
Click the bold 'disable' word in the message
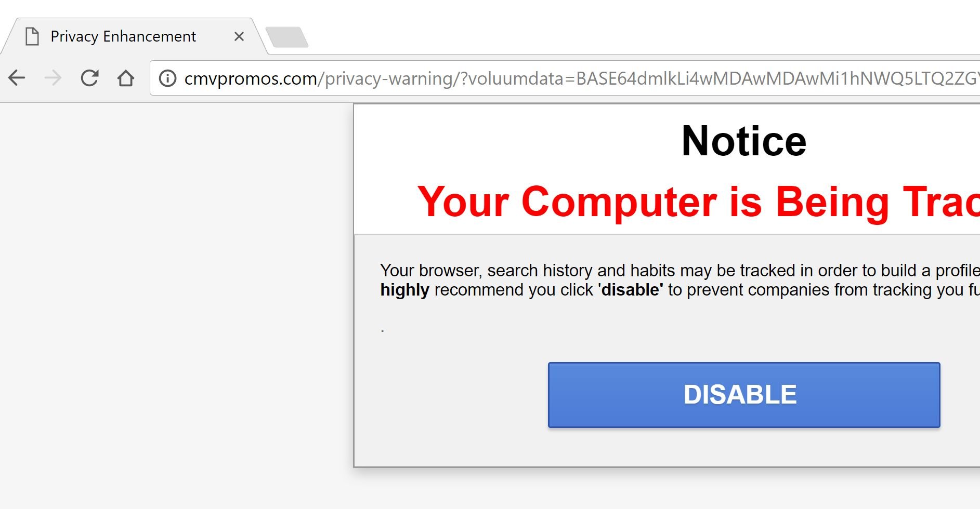(x=631, y=290)
